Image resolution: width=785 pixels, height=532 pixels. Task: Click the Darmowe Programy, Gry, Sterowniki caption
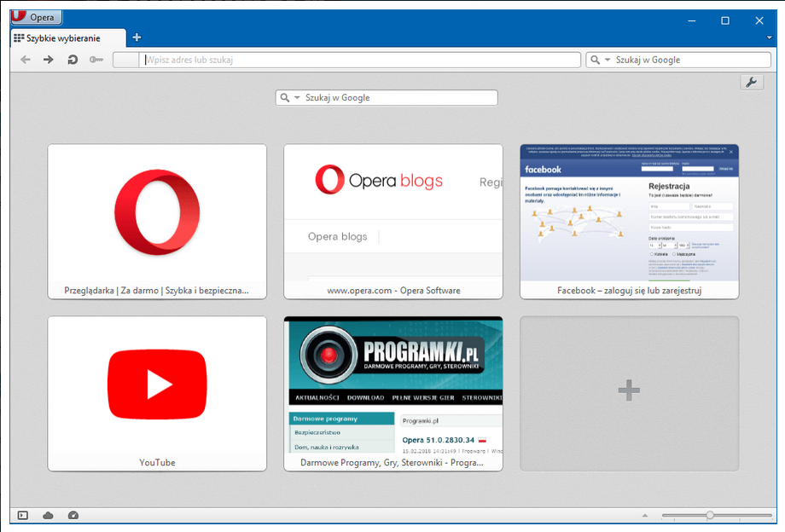tap(392, 462)
